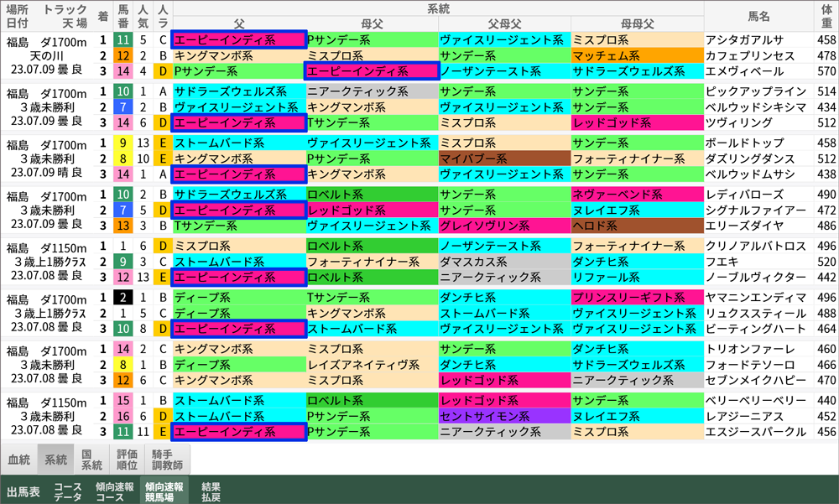Switch to the 国系統 tab
This screenshot has width=839, height=504.
pyautogui.click(x=91, y=460)
